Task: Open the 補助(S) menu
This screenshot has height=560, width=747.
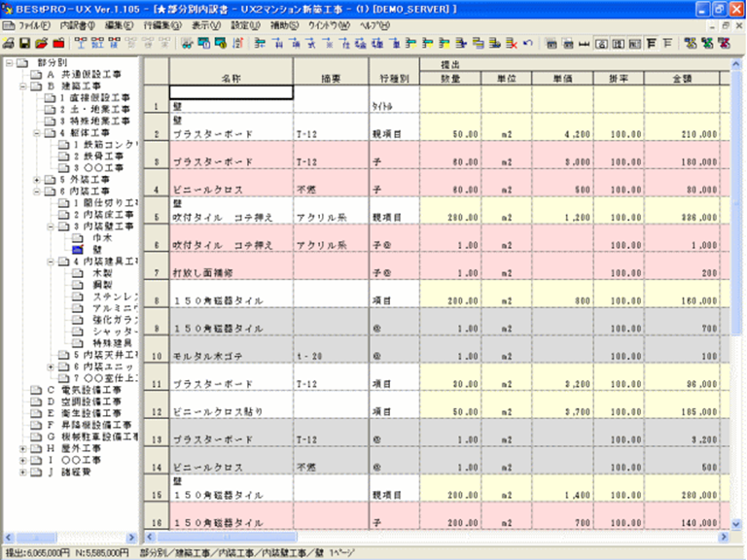Action: point(285,25)
